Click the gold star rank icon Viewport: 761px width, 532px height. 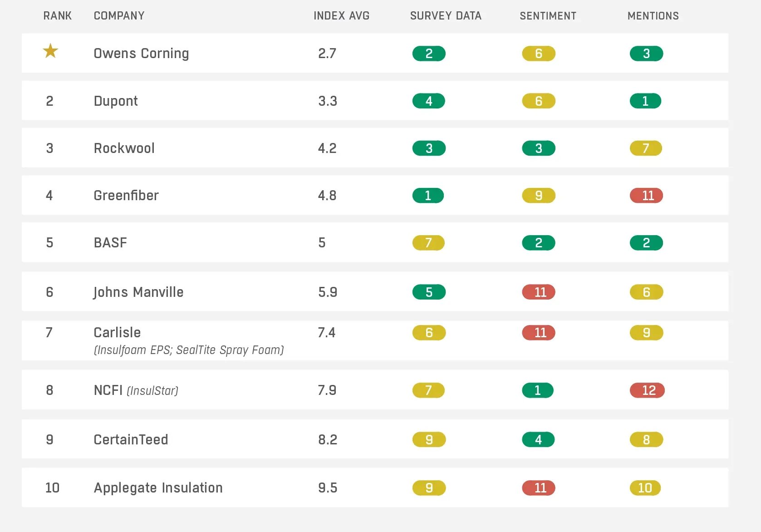click(50, 51)
